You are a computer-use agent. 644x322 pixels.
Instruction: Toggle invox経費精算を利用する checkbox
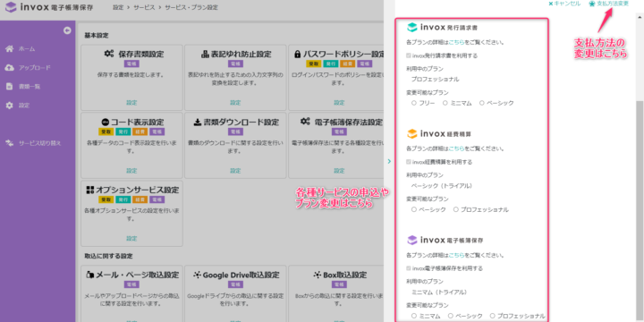pyautogui.click(x=408, y=162)
